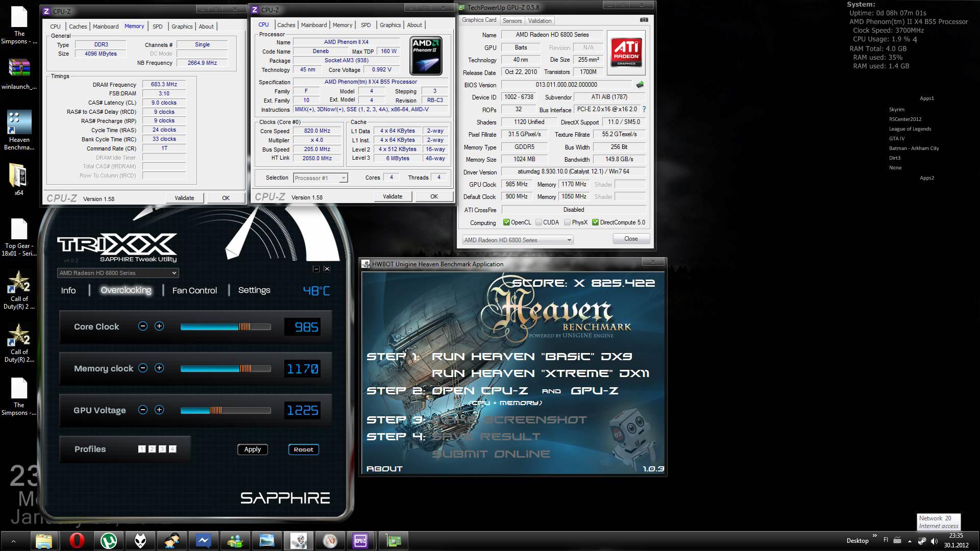Open the x64 folder on desktop
The image size is (980, 551).
click(19, 180)
